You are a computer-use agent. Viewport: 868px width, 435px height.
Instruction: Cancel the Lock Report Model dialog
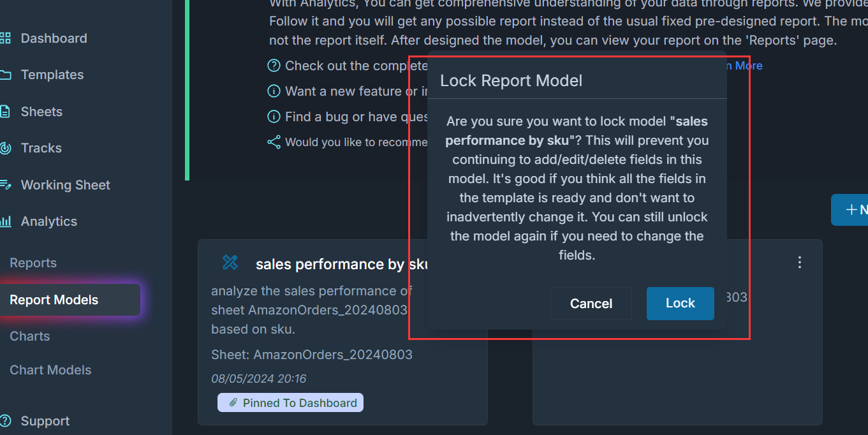coord(591,304)
